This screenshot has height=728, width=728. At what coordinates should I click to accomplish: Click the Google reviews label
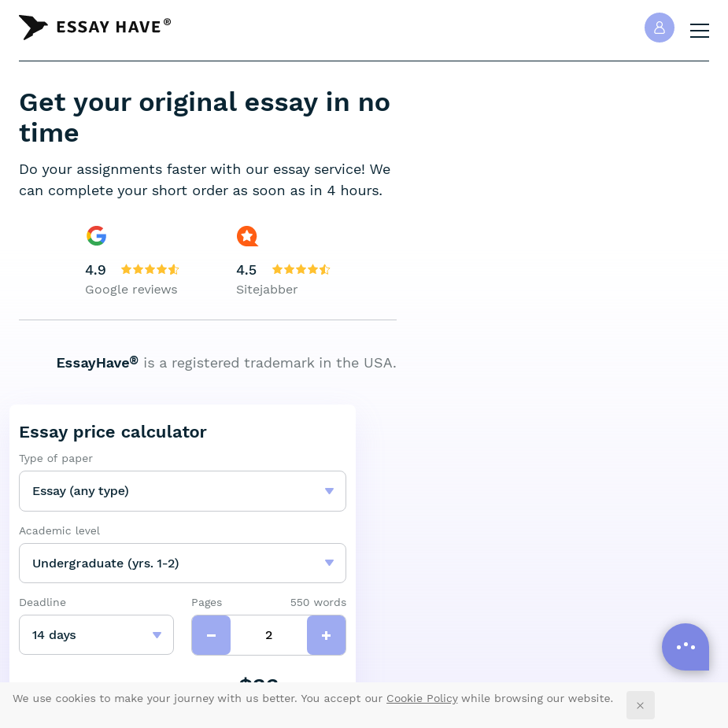coord(131,290)
